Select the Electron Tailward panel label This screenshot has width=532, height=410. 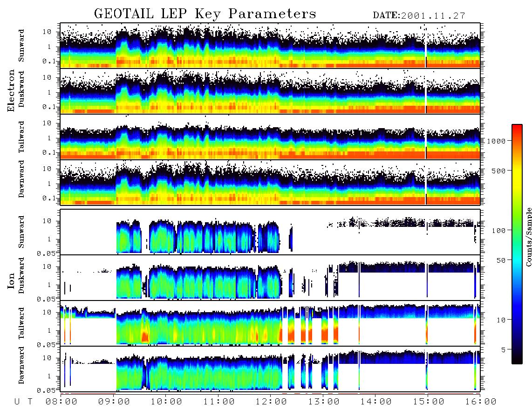tap(21, 137)
